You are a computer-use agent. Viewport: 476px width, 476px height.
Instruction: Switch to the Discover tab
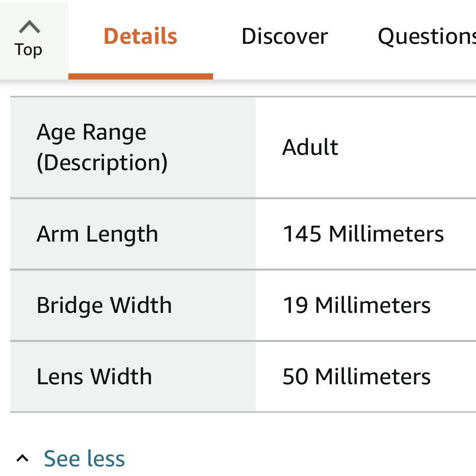pos(284,36)
